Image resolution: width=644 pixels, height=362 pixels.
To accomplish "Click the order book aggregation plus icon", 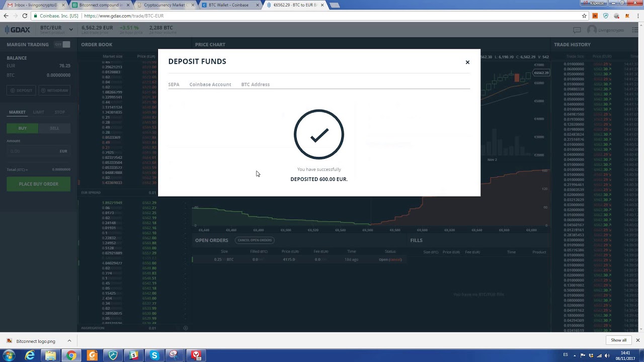I will (185, 328).
